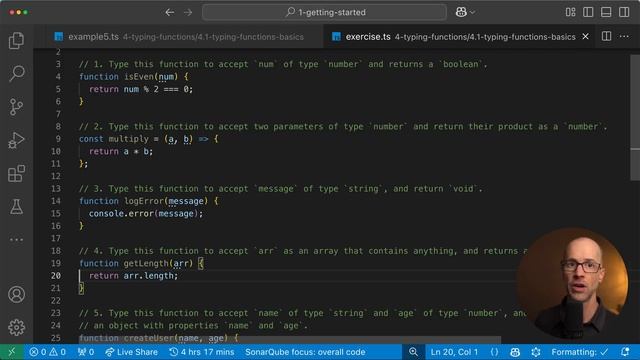Show additional views ellipsis in activity bar

click(x=16, y=240)
